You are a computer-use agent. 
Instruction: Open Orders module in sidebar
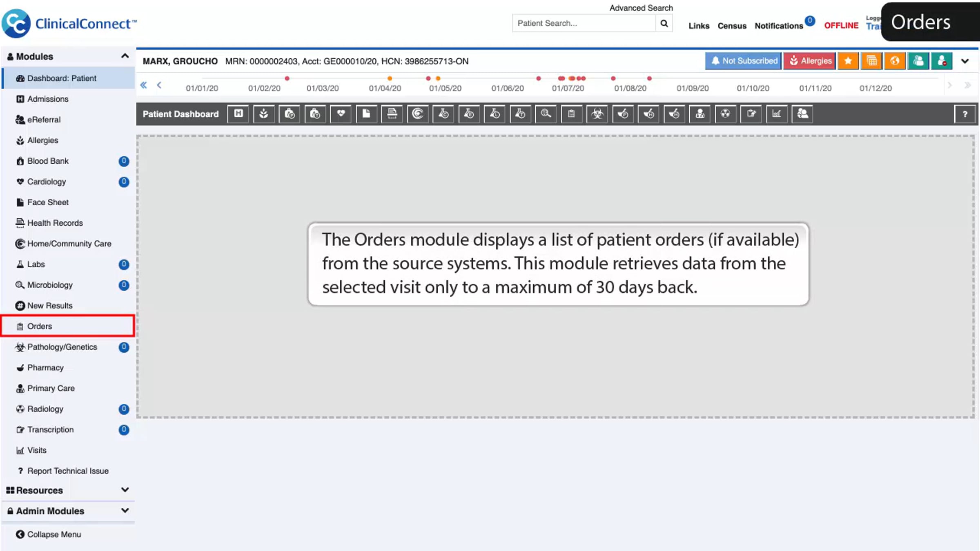coord(68,326)
